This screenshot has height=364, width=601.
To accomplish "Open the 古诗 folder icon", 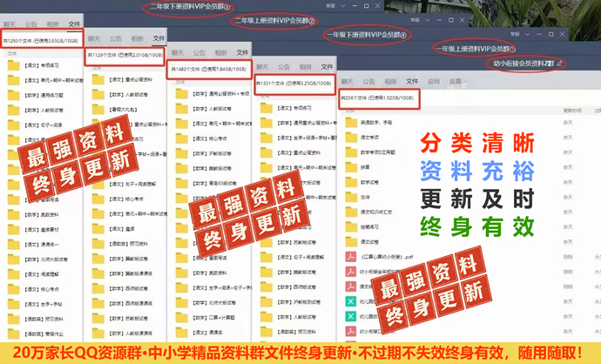I will 351,198.
